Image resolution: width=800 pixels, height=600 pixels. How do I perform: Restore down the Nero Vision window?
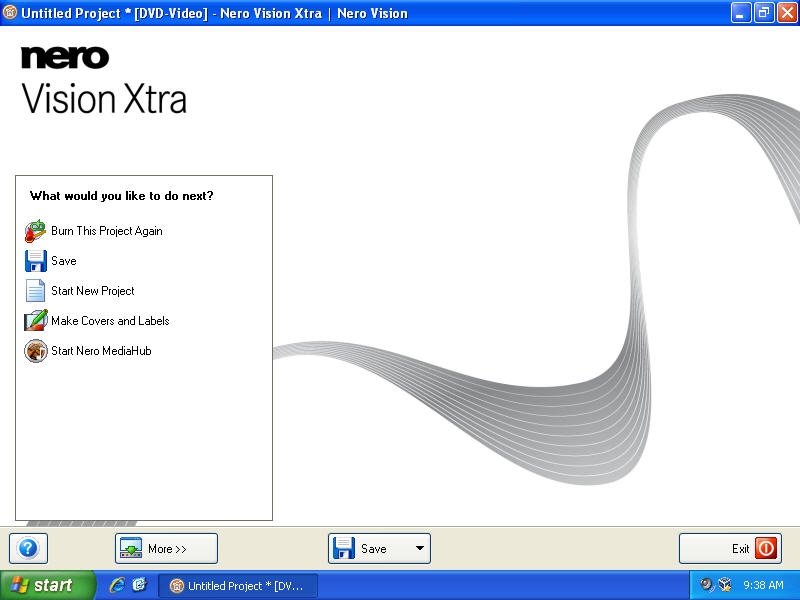764,13
